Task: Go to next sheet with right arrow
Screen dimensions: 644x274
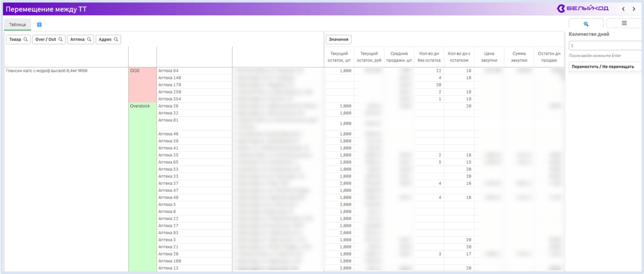Action: (634, 9)
